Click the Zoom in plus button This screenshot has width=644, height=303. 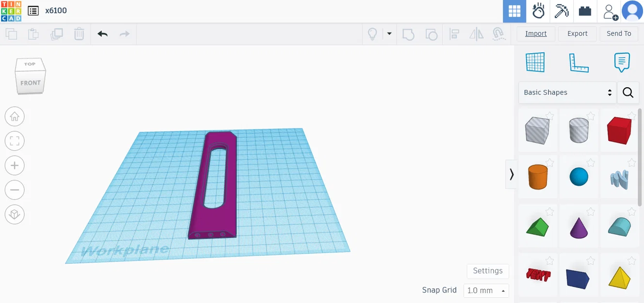[15, 165]
